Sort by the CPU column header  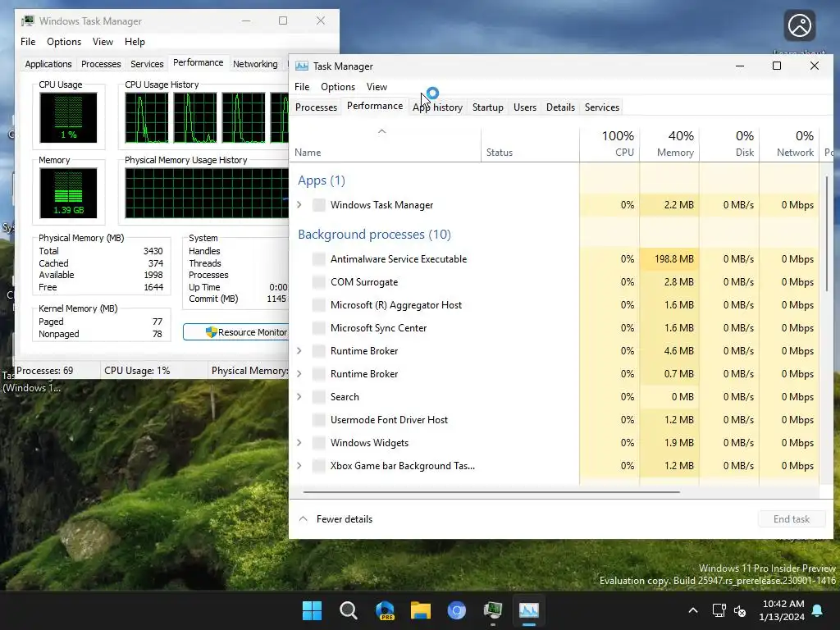tap(609, 144)
